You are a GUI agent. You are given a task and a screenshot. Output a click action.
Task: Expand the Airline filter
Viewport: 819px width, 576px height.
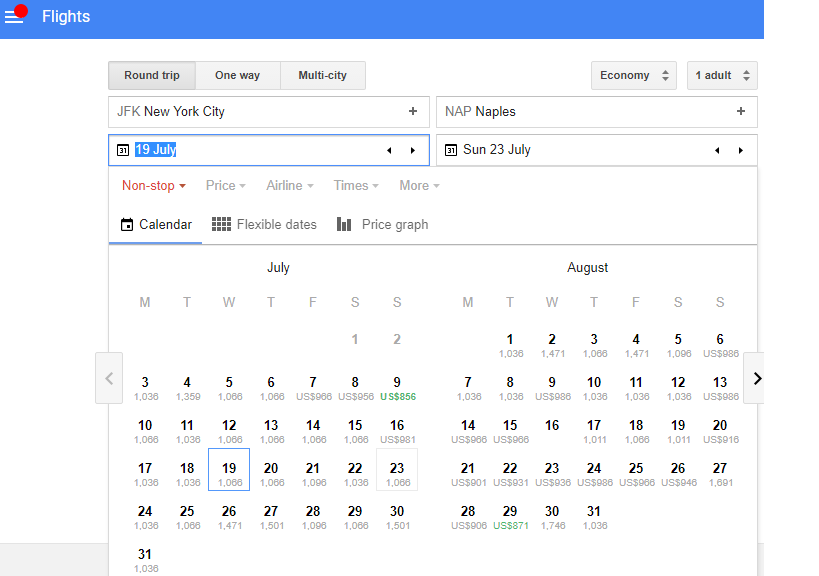pyautogui.click(x=289, y=186)
